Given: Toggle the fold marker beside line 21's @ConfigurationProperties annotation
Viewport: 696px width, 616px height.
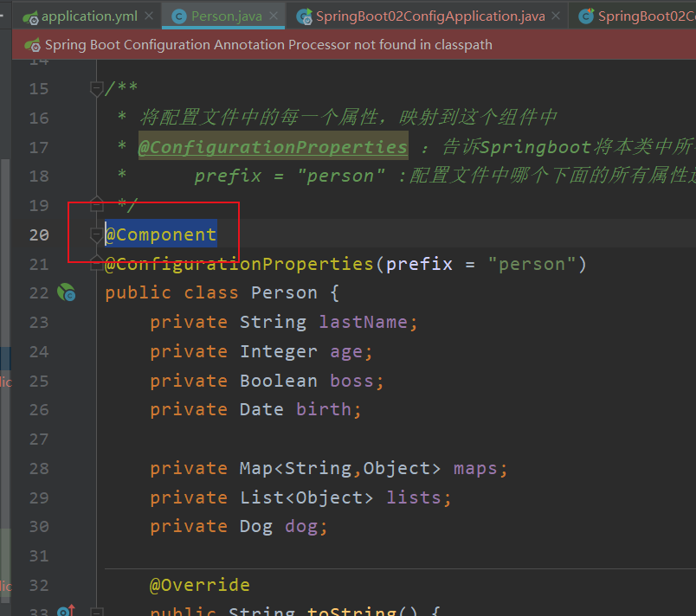Looking at the screenshot, I should click(x=96, y=264).
